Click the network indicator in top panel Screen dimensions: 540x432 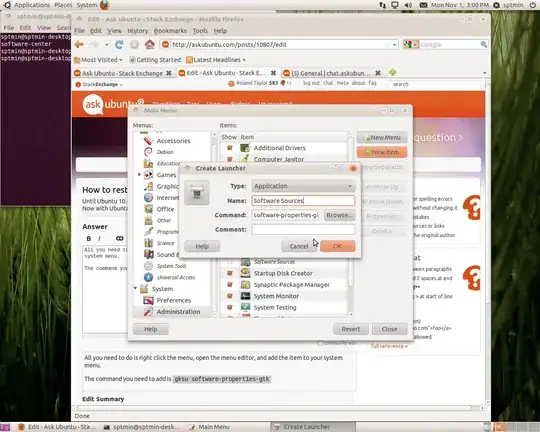(x=382, y=5)
